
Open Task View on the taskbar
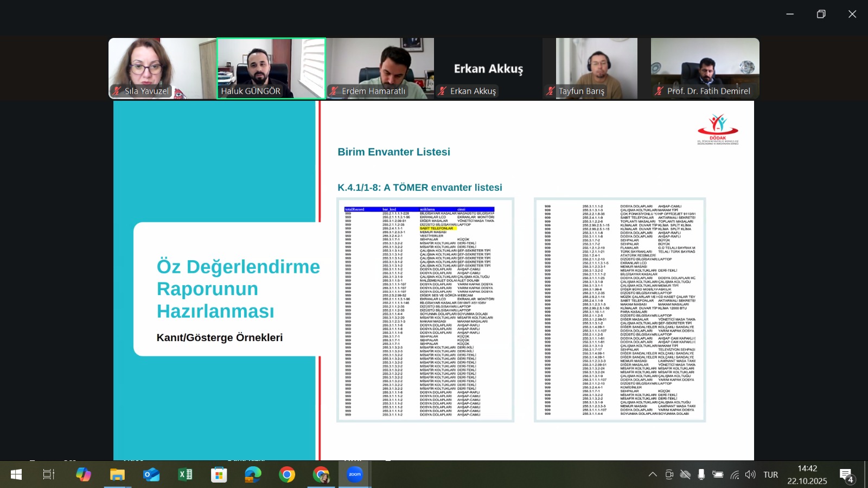coord(49,474)
